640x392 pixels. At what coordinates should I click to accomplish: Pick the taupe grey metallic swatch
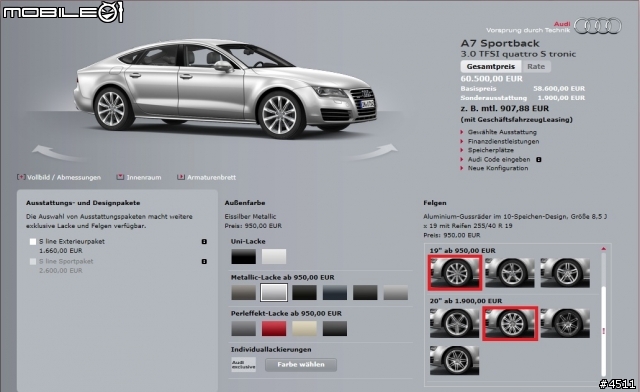[x=243, y=292]
